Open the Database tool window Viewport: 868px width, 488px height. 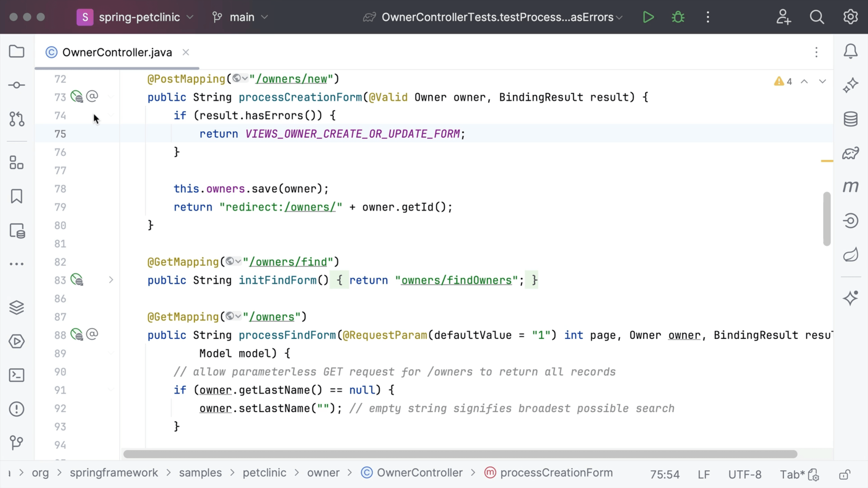point(850,119)
